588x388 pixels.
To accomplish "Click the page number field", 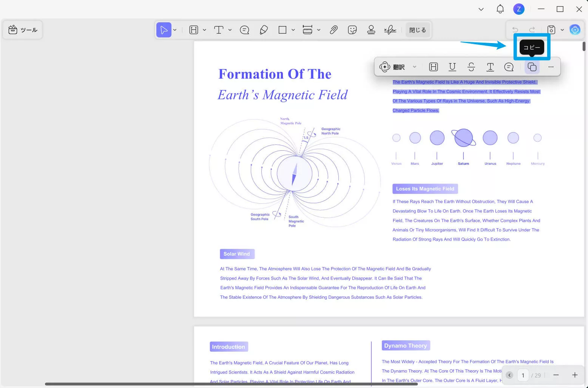I will coord(523,375).
